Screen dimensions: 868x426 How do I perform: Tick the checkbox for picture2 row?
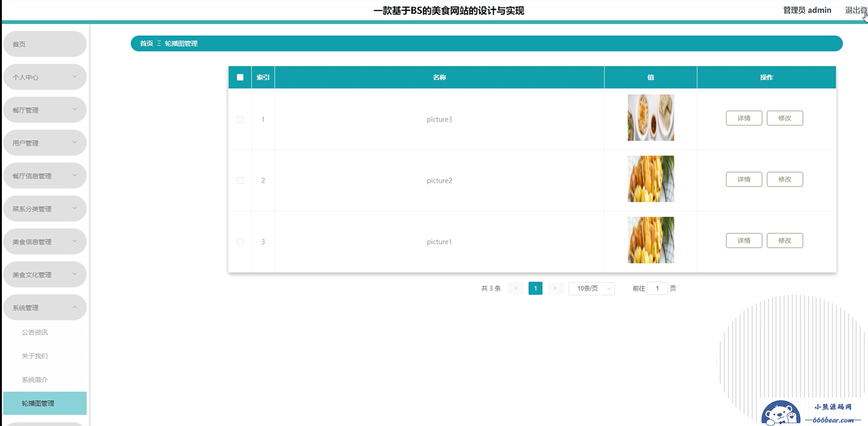[240, 181]
